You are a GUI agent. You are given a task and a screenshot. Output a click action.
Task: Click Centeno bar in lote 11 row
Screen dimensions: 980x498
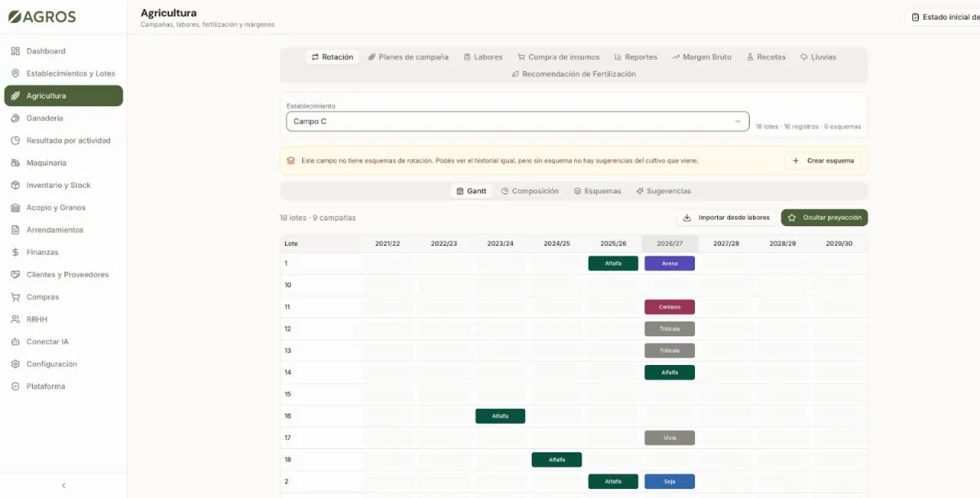(670, 307)
